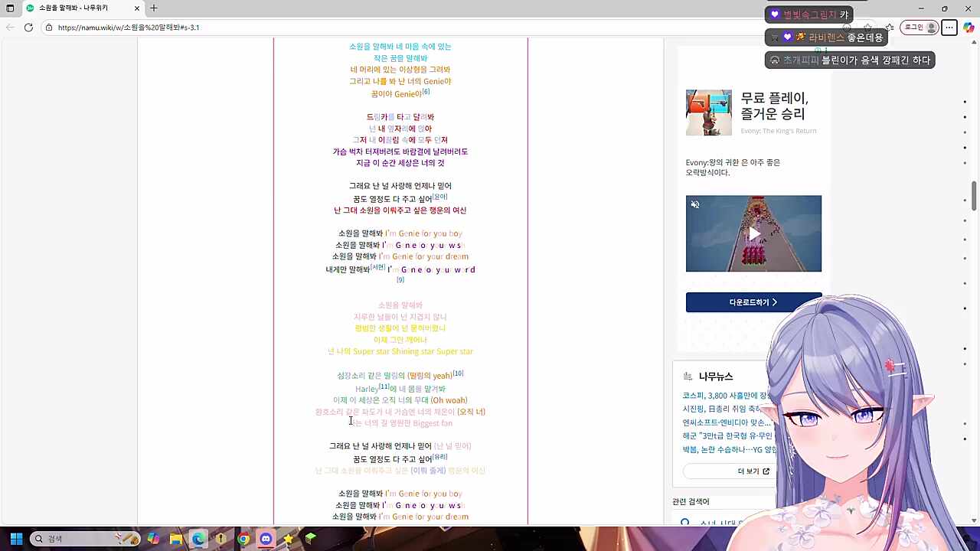Open Discord from the taskbar
The width and height of the screenshot is (980, 551).
[266, 539]
